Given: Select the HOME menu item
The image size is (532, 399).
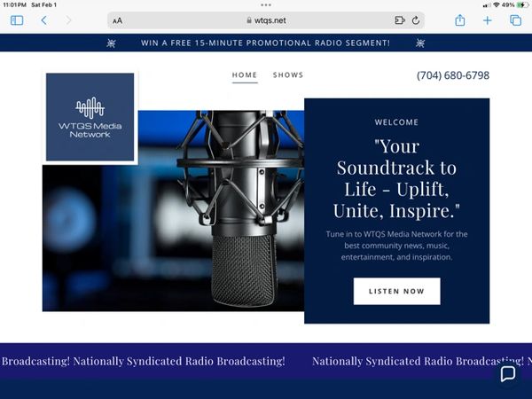Looking at the screenshot, I should tap(245, 75).
